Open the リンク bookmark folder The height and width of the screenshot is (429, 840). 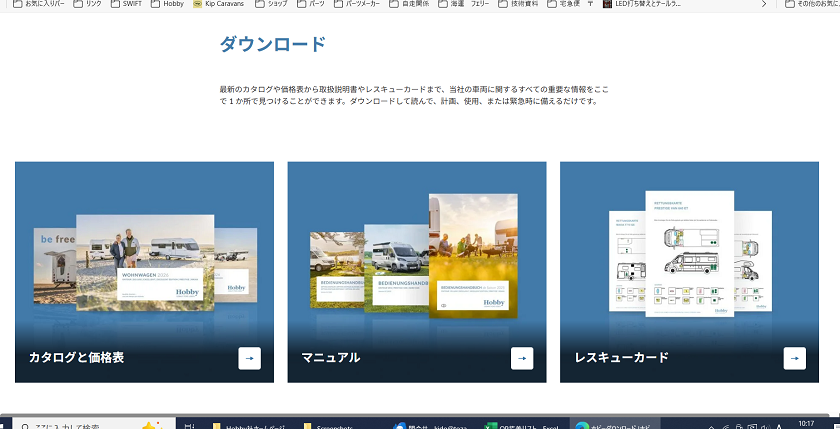pyautogui.click(x=87, y=4)
